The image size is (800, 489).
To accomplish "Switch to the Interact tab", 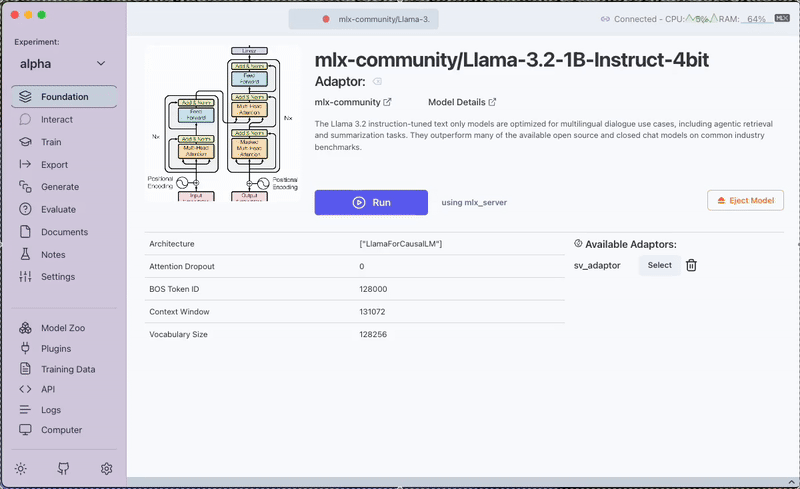I will [x=56, y=119].
